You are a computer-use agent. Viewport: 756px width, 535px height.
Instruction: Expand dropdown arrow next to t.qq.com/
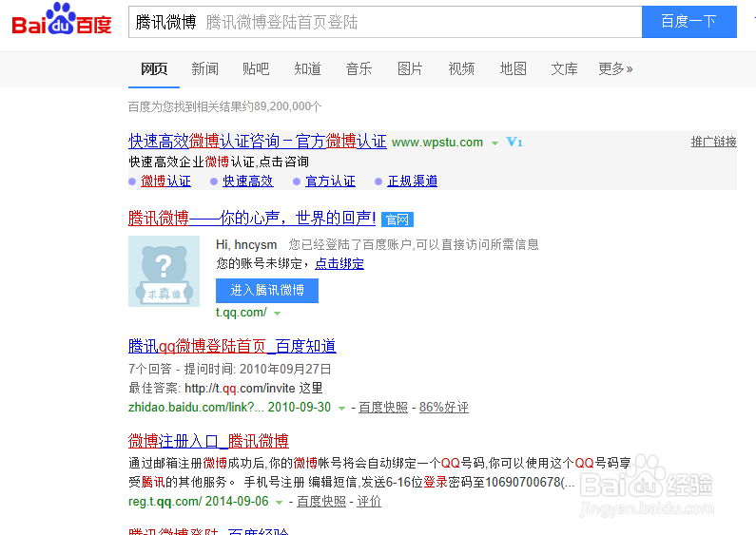tap(278, 314)
